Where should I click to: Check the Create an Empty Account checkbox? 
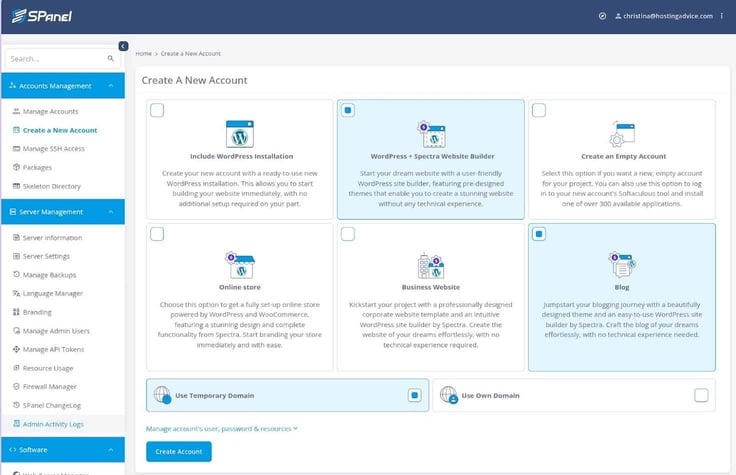click(x=539, y=110)
